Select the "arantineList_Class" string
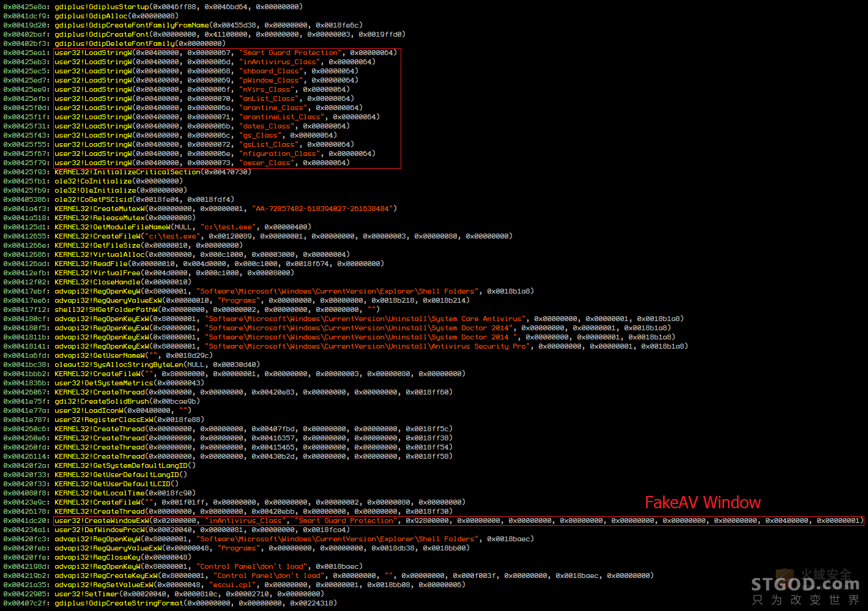The height and width of the screenshot is (611, 868). click(x=283, y=117)
